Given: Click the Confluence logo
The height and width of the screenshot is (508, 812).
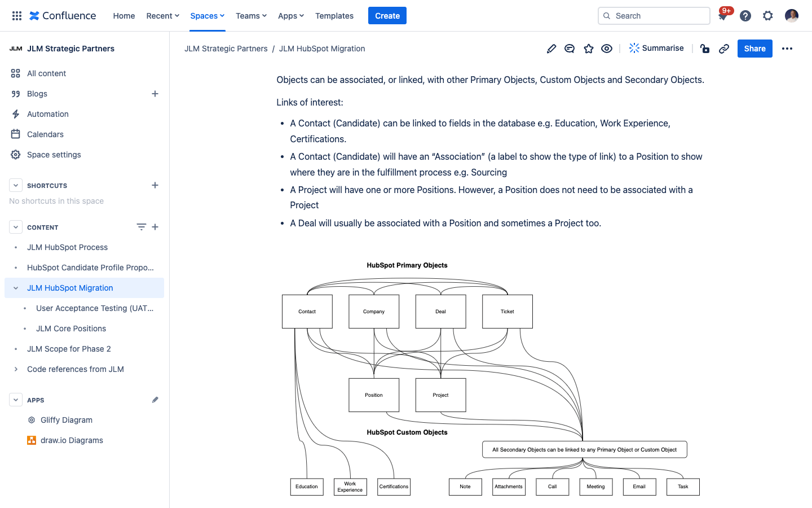Looking at the screenshot, I should 63,16.
